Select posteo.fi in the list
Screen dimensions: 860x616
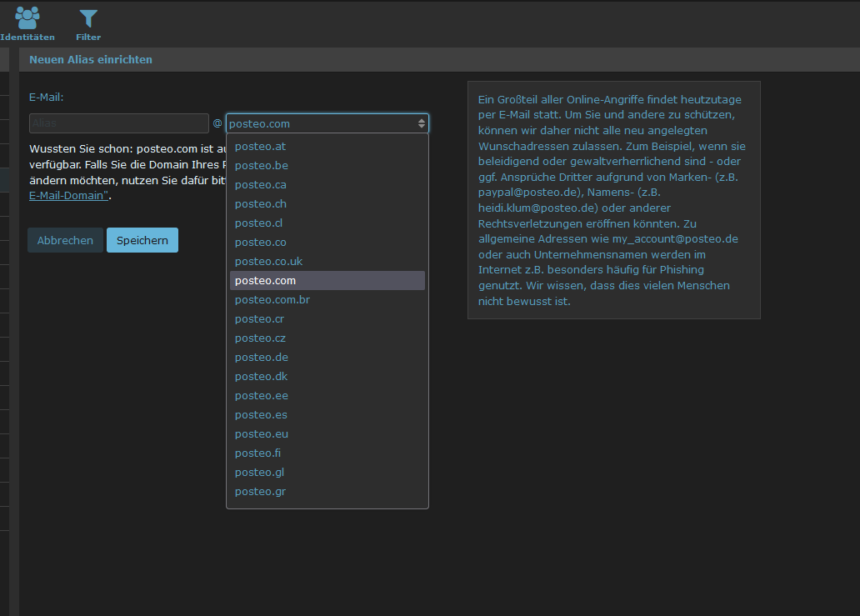[257, 453]
